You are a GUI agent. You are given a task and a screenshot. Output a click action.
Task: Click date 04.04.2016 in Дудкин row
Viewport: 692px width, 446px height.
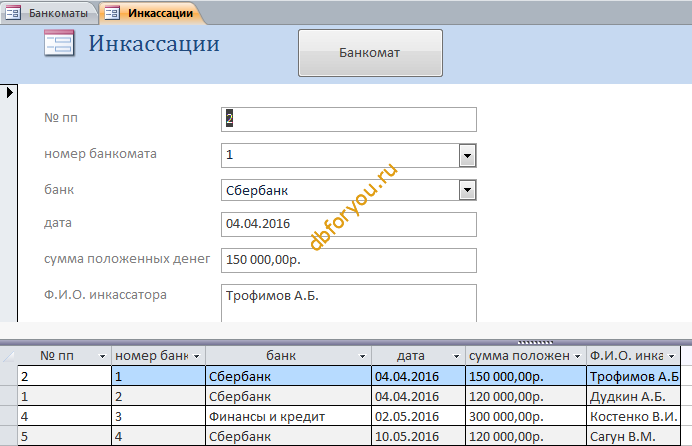(418, 396)
